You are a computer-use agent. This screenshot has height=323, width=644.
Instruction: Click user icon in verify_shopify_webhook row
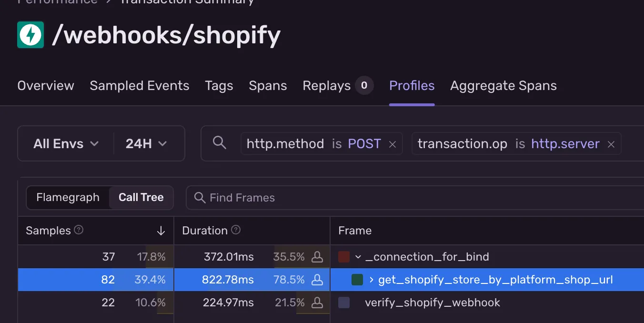tap(317, 303)
